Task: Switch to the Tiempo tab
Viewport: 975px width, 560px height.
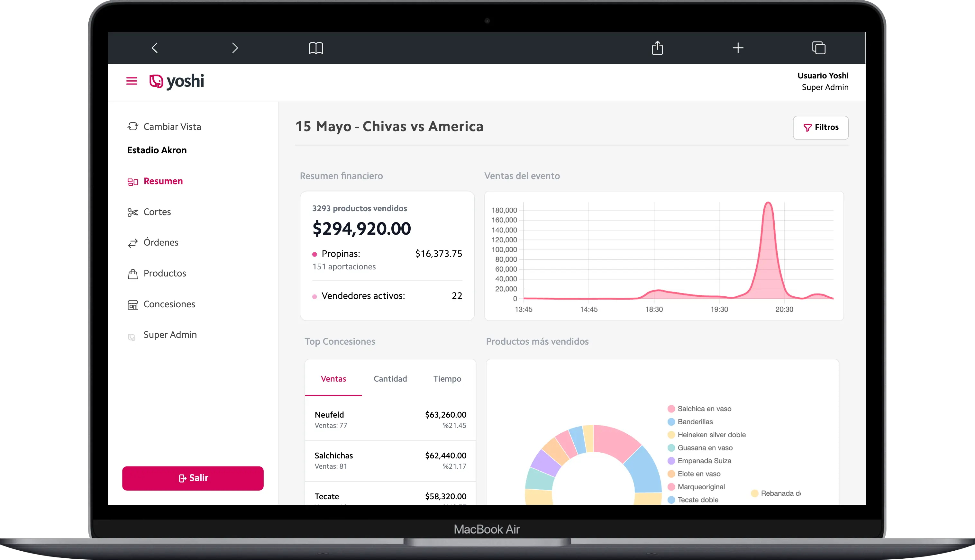Action: pyautogui.click(x=447, y=379)
